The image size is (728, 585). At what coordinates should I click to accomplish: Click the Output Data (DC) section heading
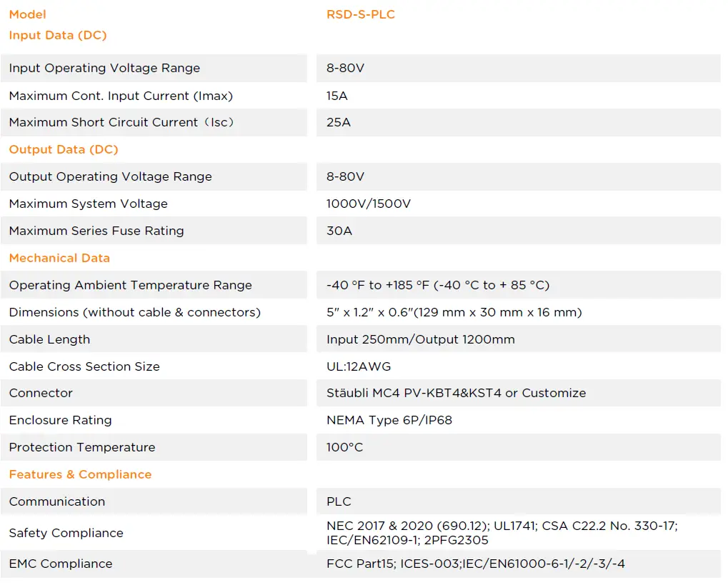coord(64,149)
